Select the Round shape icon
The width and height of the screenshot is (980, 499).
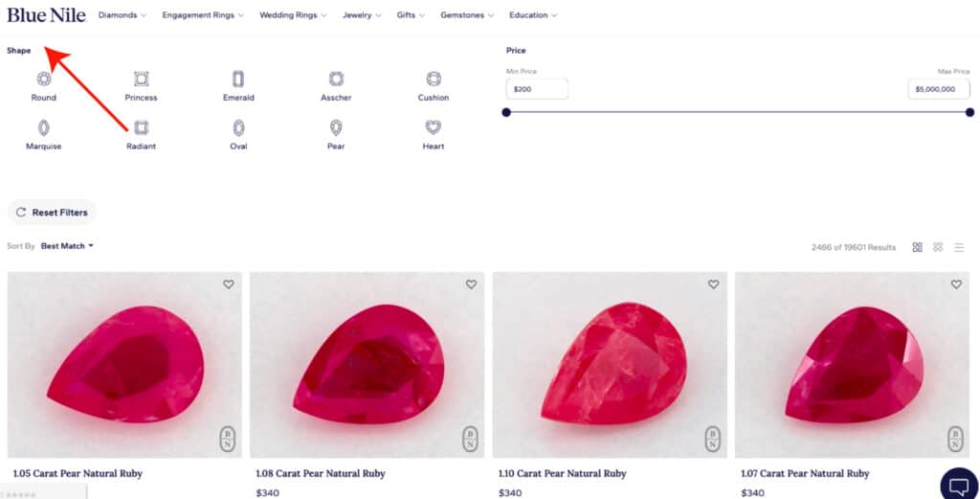[x=43, y=79]
